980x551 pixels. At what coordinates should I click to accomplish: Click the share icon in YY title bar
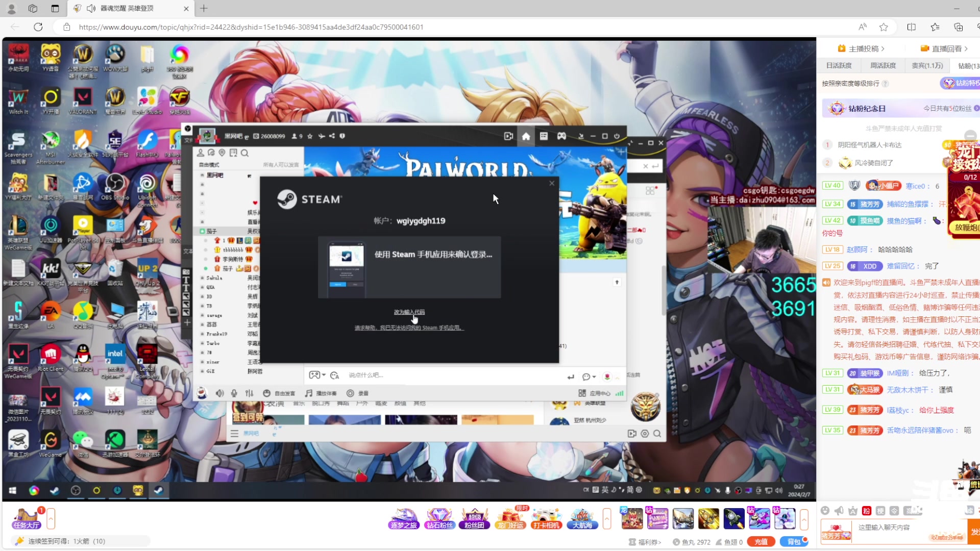[x=332, y=136]
